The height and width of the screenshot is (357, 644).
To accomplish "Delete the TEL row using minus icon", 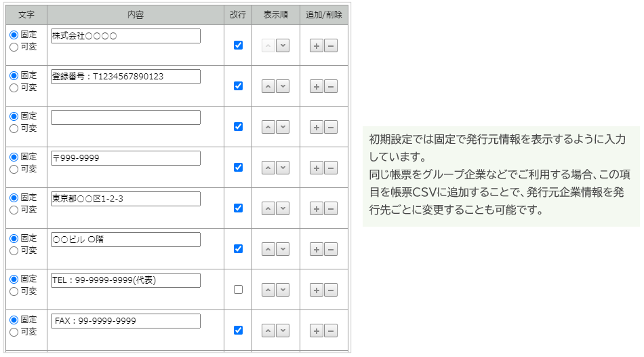I will (331, 290).
